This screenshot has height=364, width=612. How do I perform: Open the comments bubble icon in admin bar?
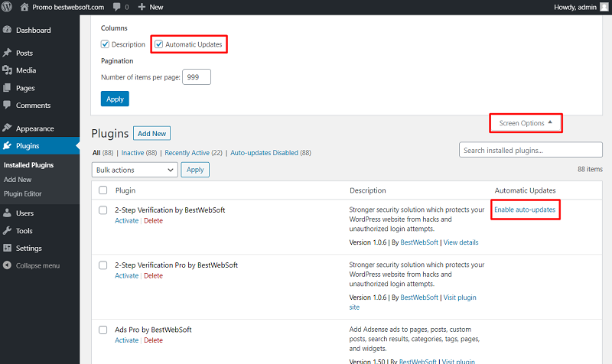click(x=116, y=7)
